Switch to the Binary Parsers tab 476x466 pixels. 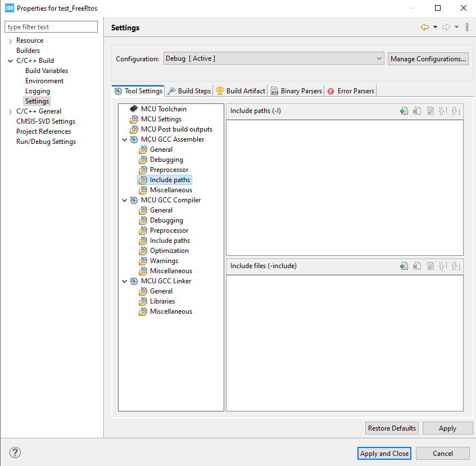(296, 91)
